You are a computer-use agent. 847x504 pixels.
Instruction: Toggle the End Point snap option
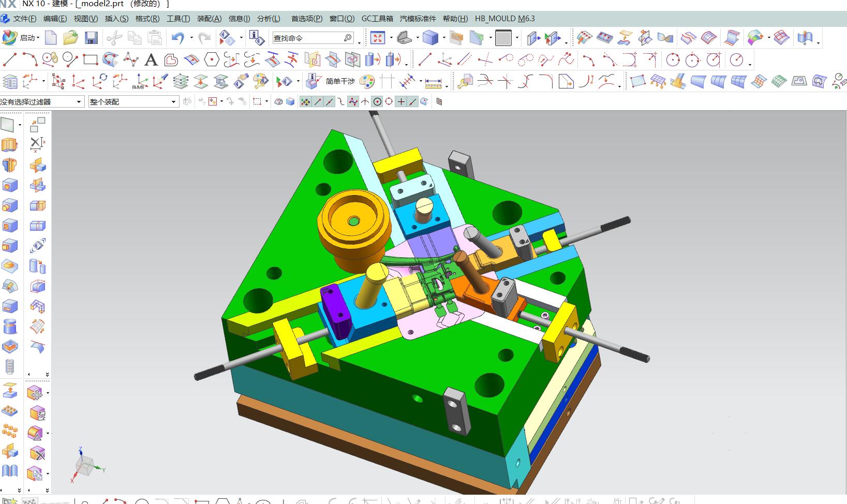click(x=317, y=102)
